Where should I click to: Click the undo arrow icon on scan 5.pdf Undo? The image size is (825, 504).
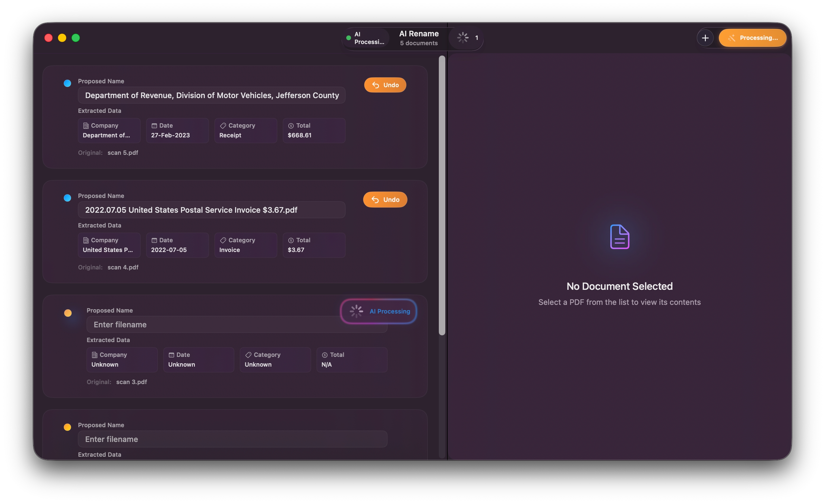click(x=376, y=85)
